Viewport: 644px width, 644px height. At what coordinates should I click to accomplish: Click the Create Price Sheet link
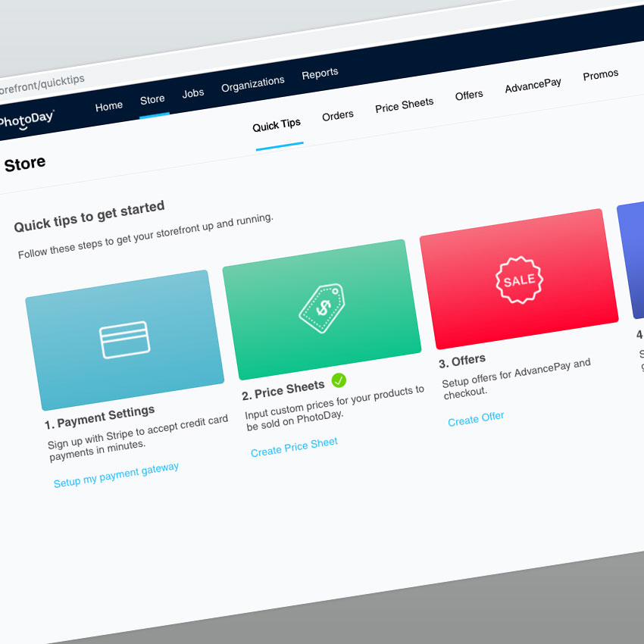294,447
